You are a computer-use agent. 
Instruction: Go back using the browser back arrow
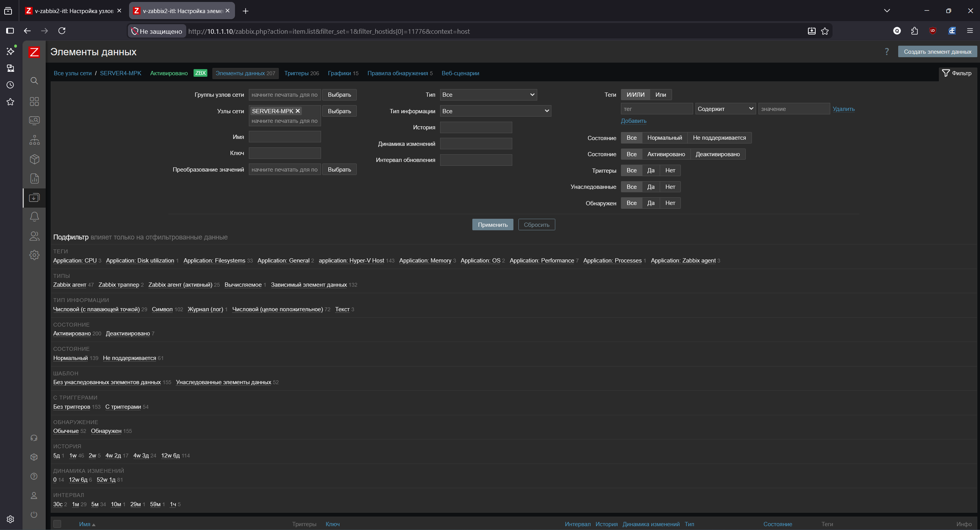[x=27, y=31]
